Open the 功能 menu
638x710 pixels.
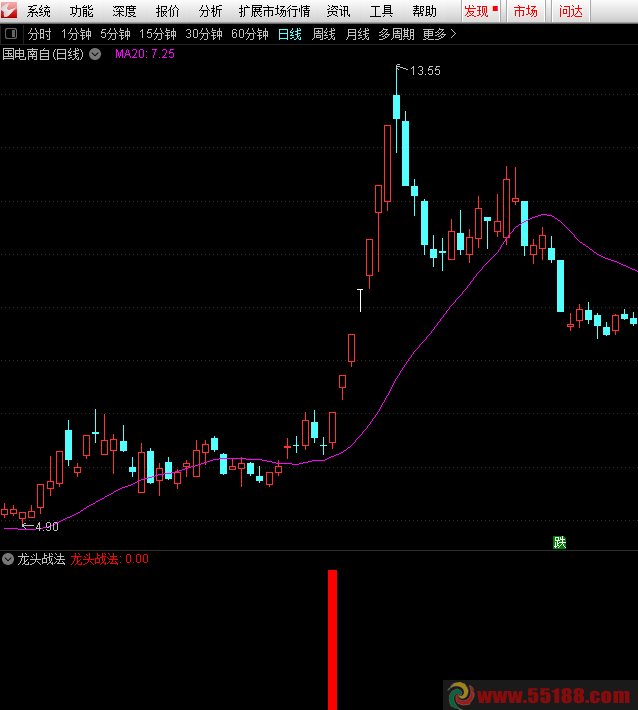(x=82, y=12)
